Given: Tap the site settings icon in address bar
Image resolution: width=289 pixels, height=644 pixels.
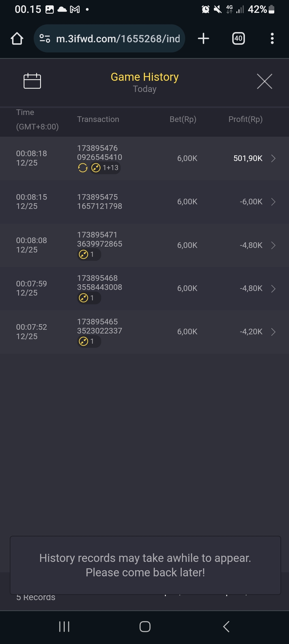Looking at the screenshot, I should tap(45, 39).
